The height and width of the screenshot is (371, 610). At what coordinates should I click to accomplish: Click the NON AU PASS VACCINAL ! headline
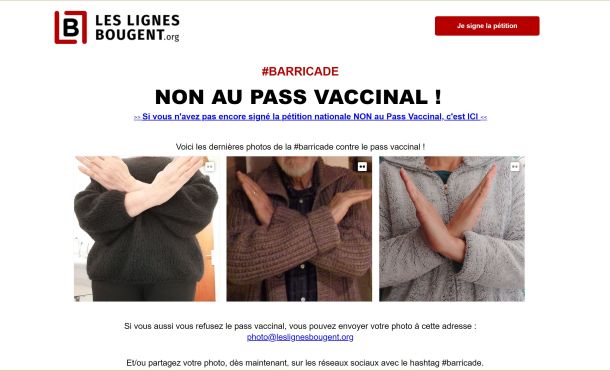click(x=298, y=97)
